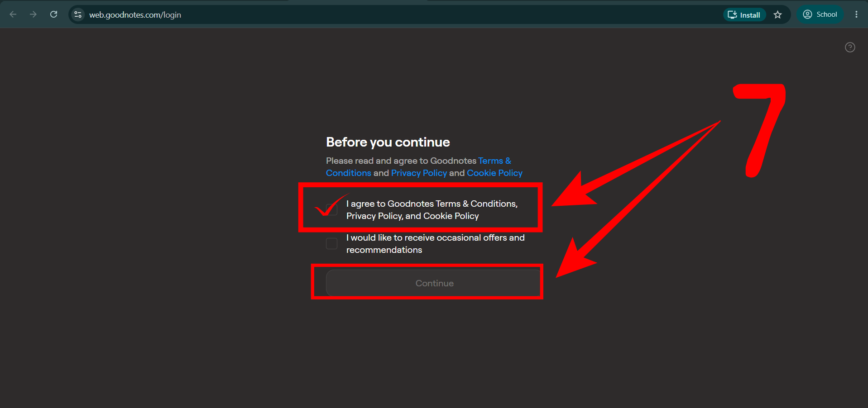
Task: Open the School profile menu
Action: 820,14
